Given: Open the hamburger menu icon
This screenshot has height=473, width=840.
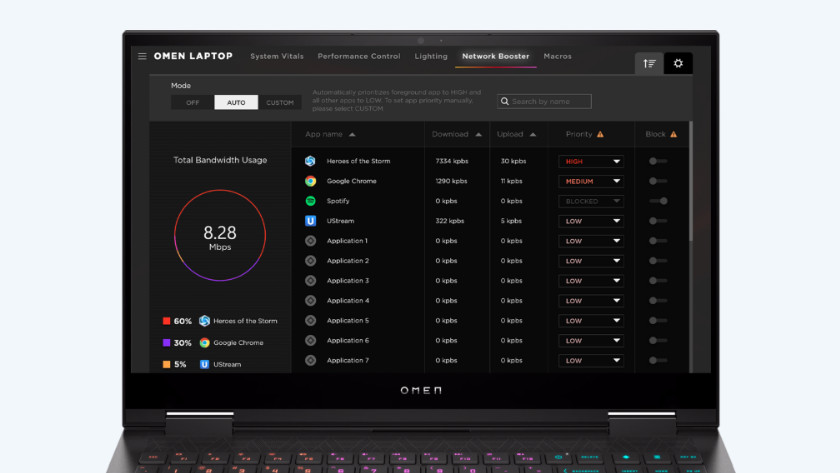Looking at the screenshot, I should click(142, 56).
